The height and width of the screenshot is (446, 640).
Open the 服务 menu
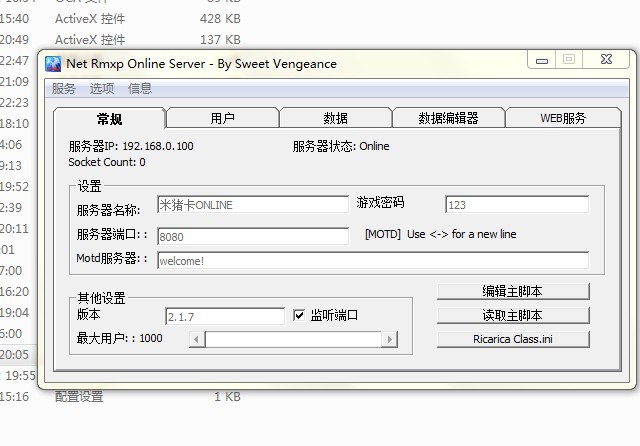(x=64, y=89)
